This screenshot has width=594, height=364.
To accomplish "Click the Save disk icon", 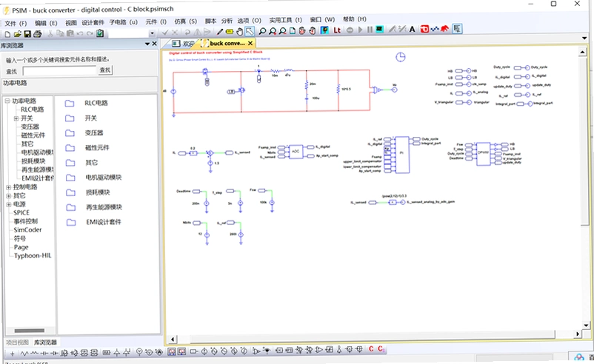I will coord(27,34).
